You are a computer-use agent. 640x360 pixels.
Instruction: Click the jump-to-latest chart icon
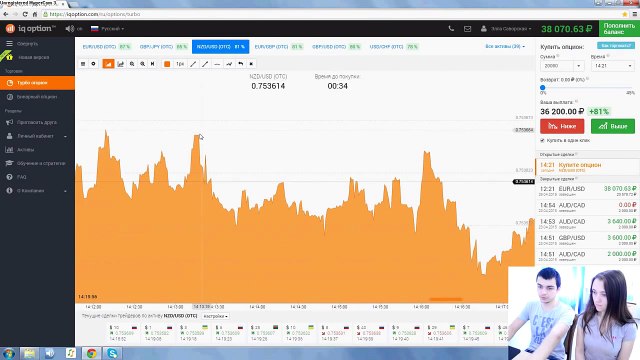(153, 64)
